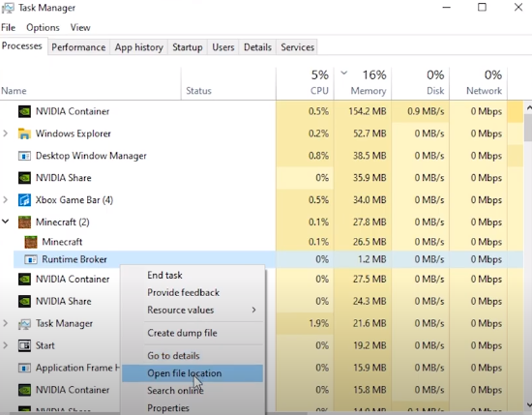Sort by the Network column header
Viewport: 532px width, 415px height.
[479, 83]
